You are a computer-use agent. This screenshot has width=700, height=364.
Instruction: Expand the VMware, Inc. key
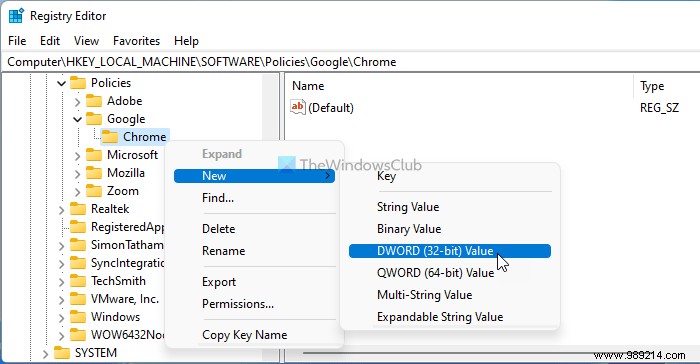click(62, 300)
